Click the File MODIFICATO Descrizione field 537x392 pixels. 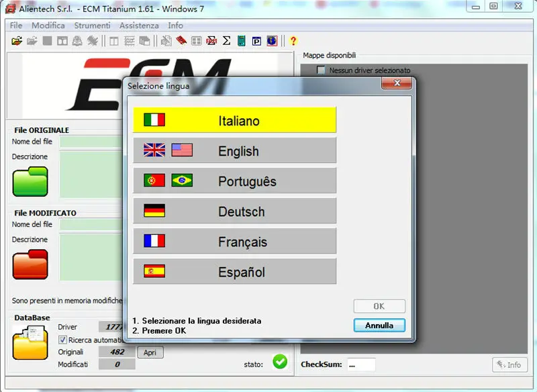point(91,258)
